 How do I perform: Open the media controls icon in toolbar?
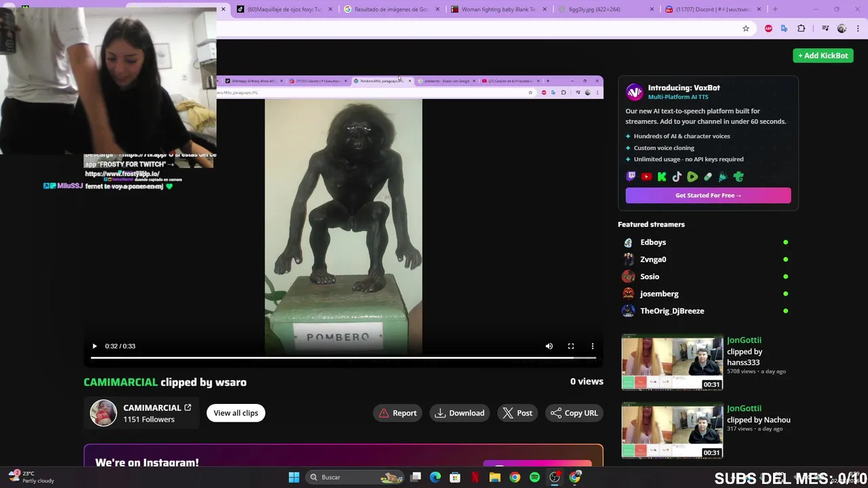pos(825,28)
